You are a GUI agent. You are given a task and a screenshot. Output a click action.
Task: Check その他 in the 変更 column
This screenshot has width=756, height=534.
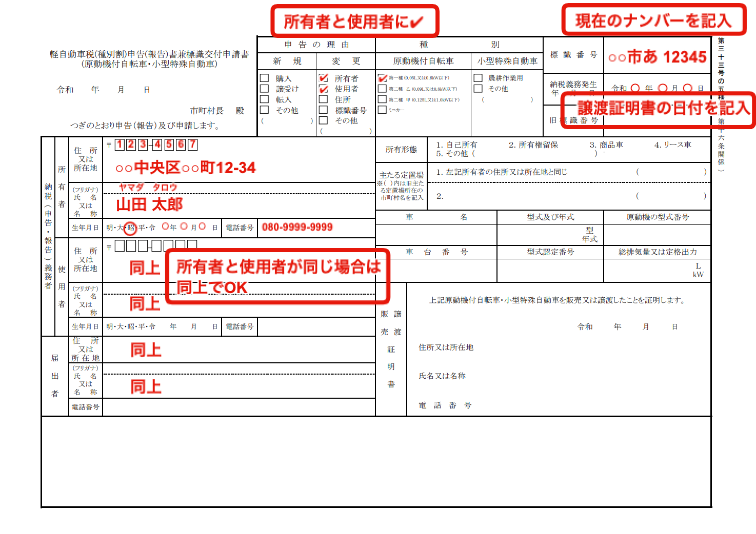(x=324, y=120)
